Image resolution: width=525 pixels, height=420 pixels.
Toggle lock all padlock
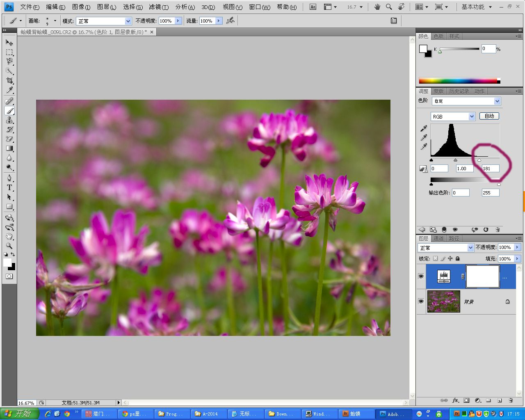coord(458,258)
